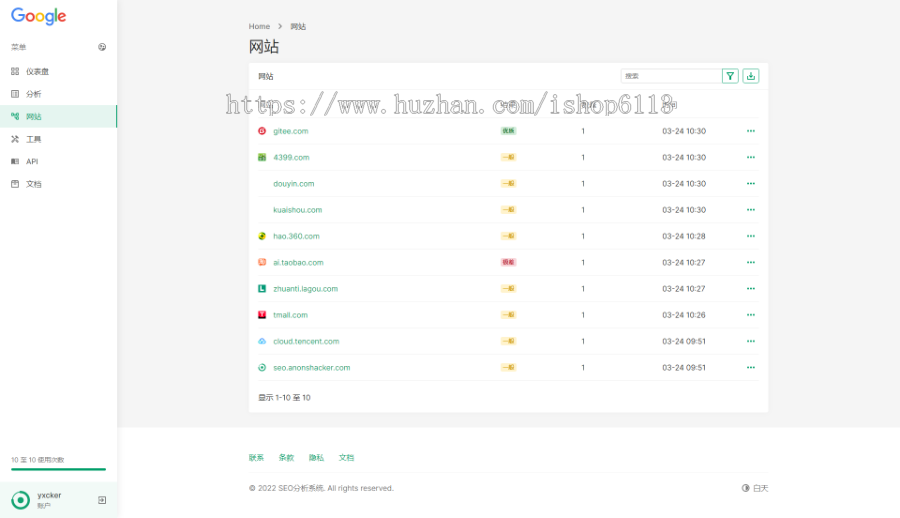Open more options for kuaishou.com
The image size is (900, 518).
click(x=751, y=210)
